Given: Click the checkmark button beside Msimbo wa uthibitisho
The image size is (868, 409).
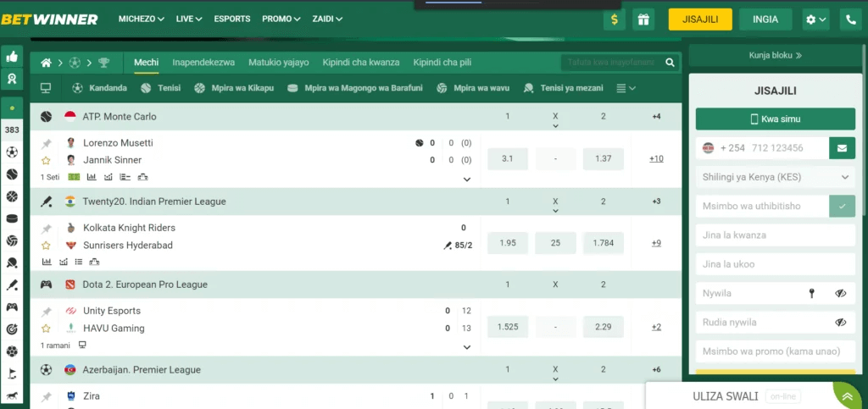Looking at the screenshot, I should 842,206.
